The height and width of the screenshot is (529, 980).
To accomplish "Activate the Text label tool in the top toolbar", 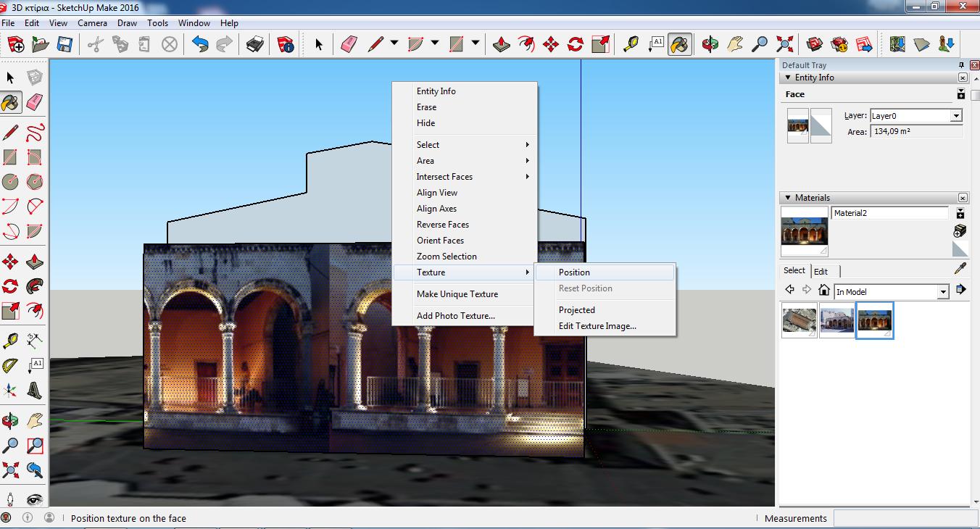I will pos(656,44).
